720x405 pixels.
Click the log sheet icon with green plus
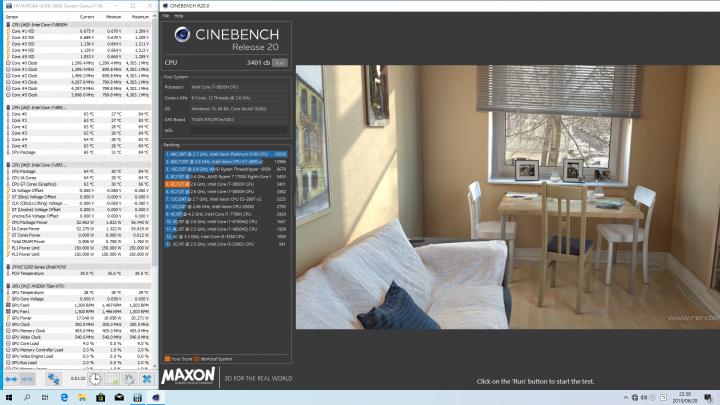(x=112, y=379)
